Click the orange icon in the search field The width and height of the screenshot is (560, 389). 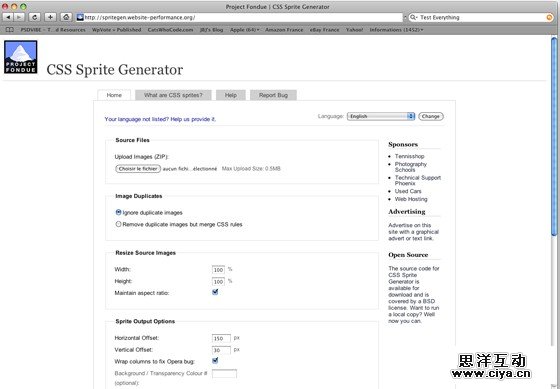tap(549, 18)
